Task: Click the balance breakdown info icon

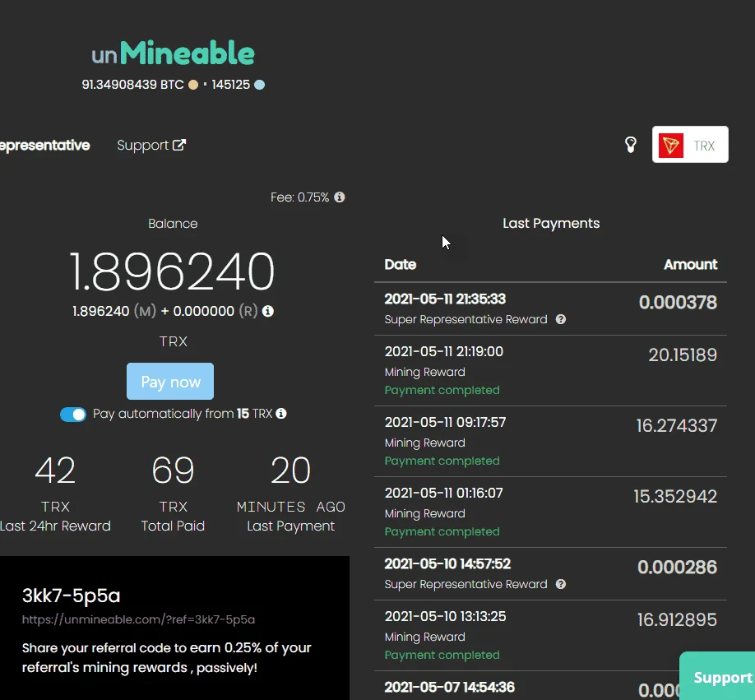Action: pos(268,311)
